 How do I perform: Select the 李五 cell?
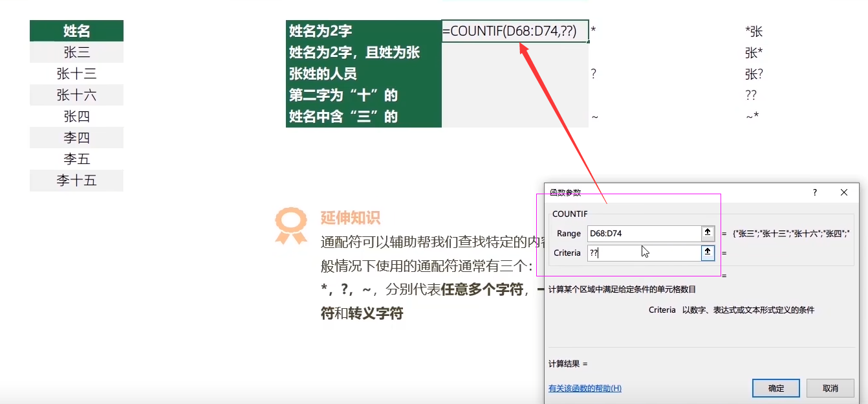tap(76, 159)
